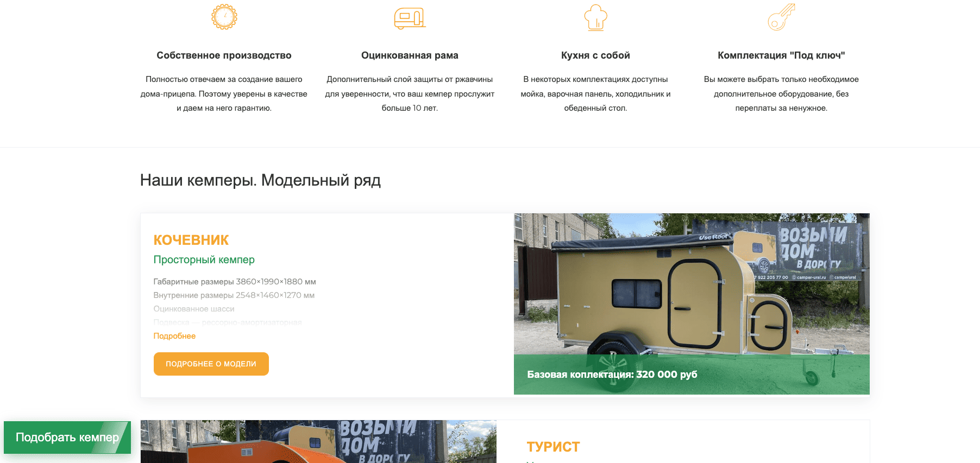The width and height of the screenshot is (980, 463).
Task: Open the ТУРИСТ model title
Action: point(553,447)
